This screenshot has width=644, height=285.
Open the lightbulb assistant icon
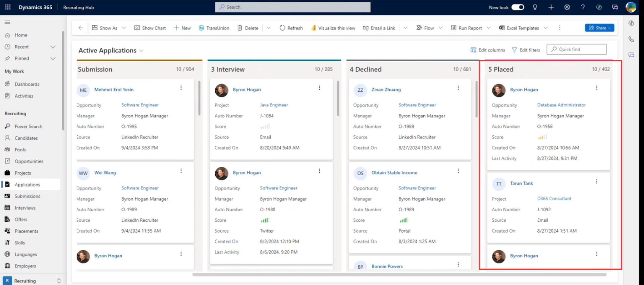point(535,7)
